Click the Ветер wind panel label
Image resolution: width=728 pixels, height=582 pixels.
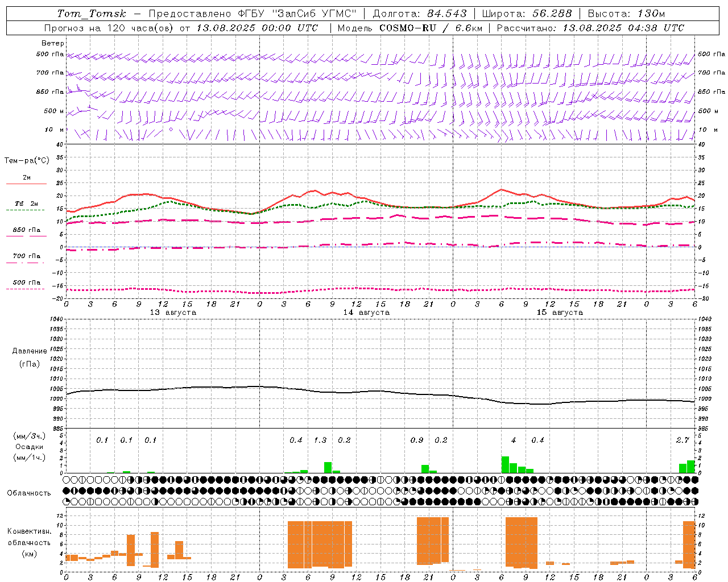52,43
